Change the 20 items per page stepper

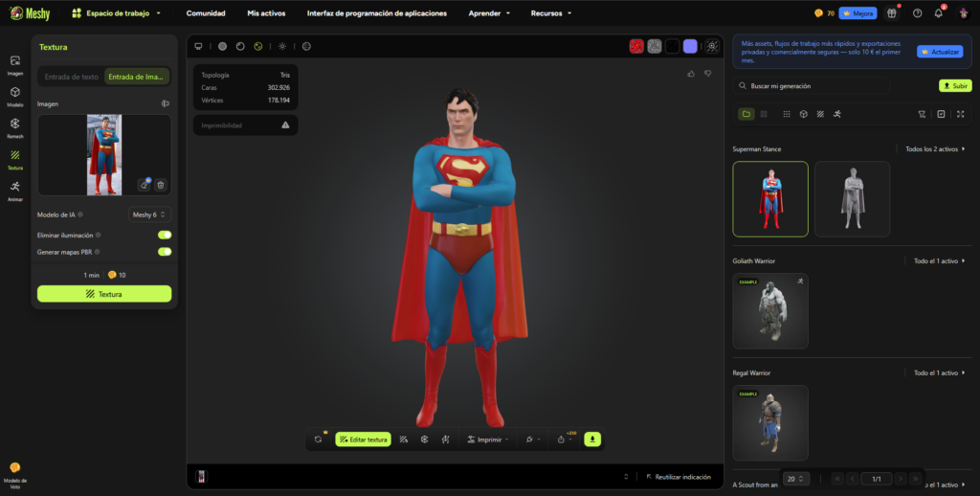(795, 479)
